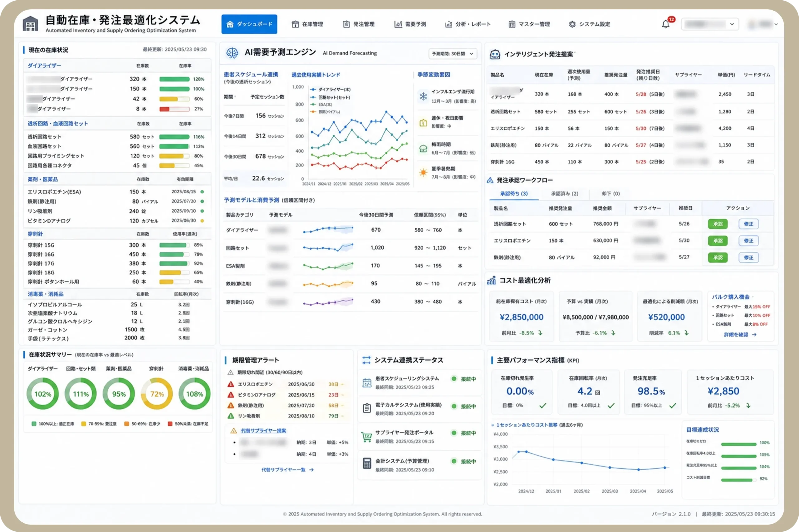Click the accounting system calculator icon
The width and height of the screenshot is (799, 532).
click(367, 463)
